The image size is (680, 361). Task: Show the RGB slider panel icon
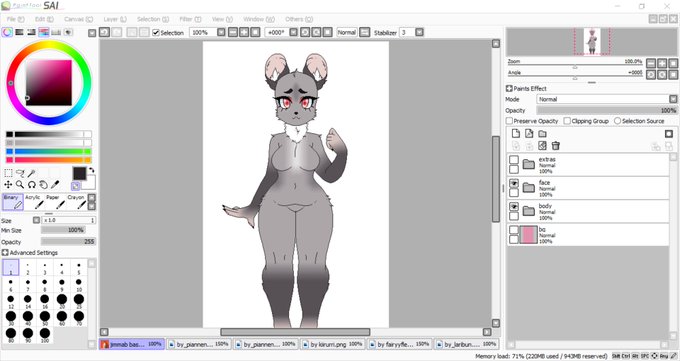pyautogui.click(x=20, y=32)
